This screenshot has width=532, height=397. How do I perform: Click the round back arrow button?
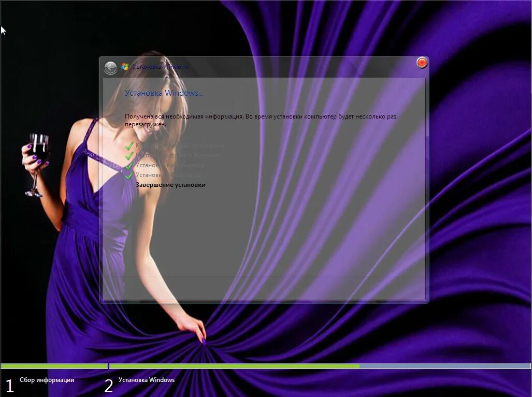110,68
